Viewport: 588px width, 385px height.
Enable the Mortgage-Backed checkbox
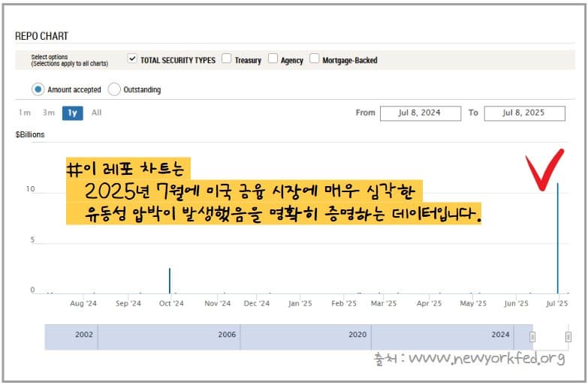[314, 59]
